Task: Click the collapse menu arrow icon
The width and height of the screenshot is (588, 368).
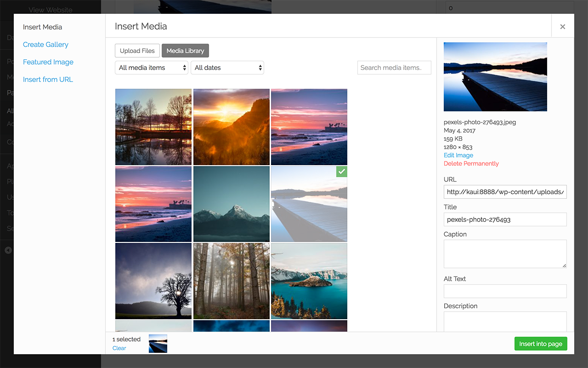Action: coord(8,250)
